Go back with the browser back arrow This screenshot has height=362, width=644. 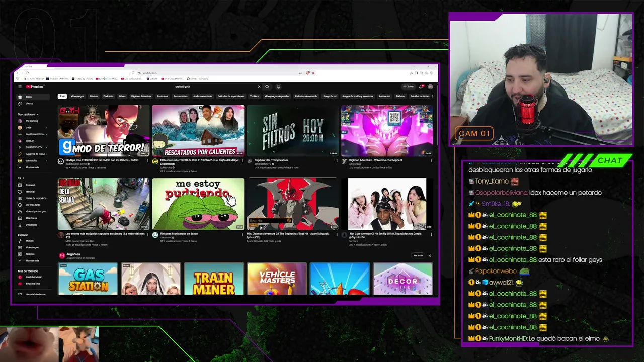[x=17, y=73]
